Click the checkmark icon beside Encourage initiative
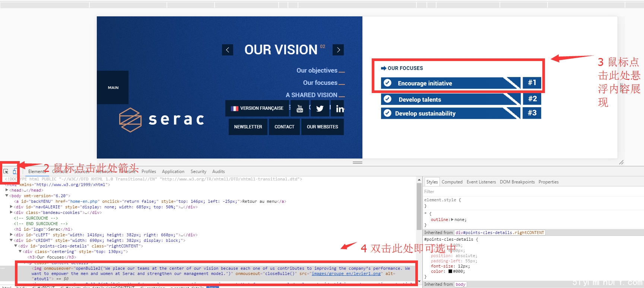 387,83
